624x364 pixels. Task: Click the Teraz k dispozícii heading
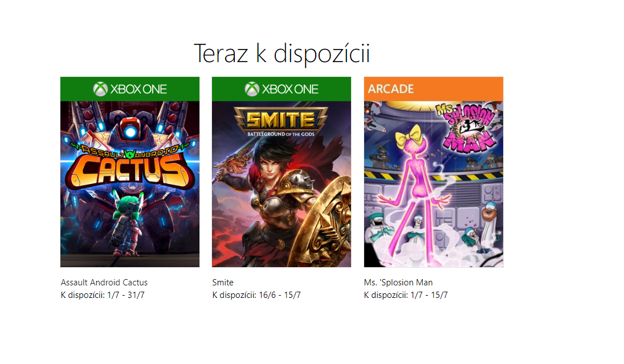282,54
